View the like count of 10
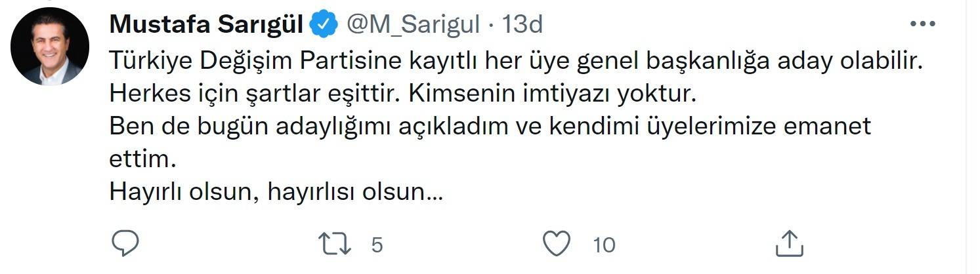Screen dimensions: 980x274 coord(603,245)
